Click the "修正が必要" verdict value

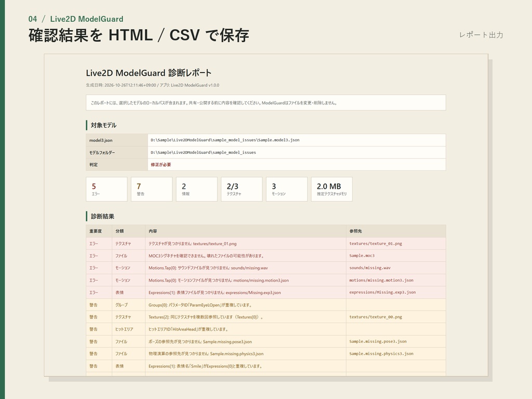(161, 165)
